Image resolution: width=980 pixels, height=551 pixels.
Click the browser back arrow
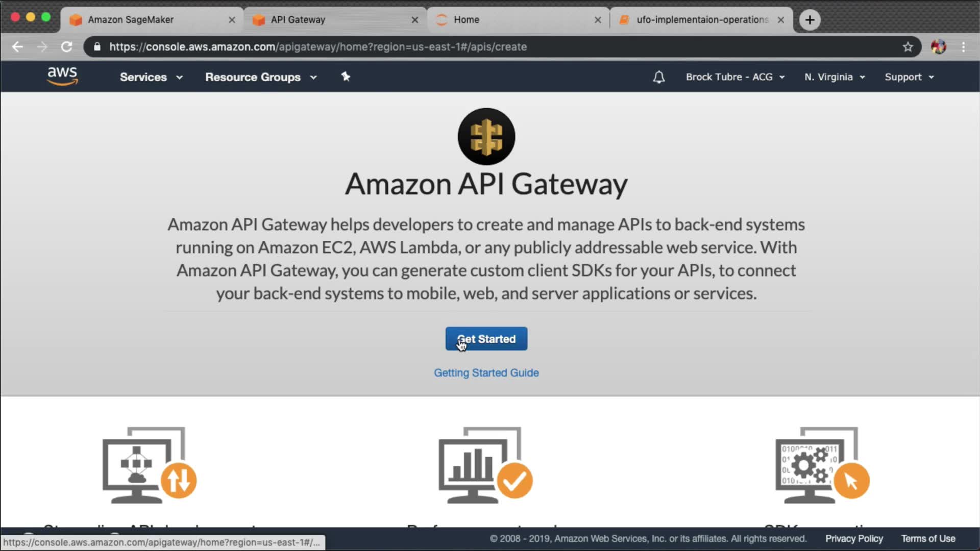pos(18,47)
